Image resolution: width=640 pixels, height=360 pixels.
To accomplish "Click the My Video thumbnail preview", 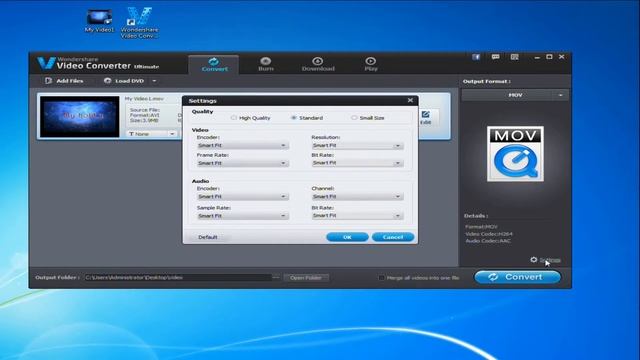I will [80, 116].
